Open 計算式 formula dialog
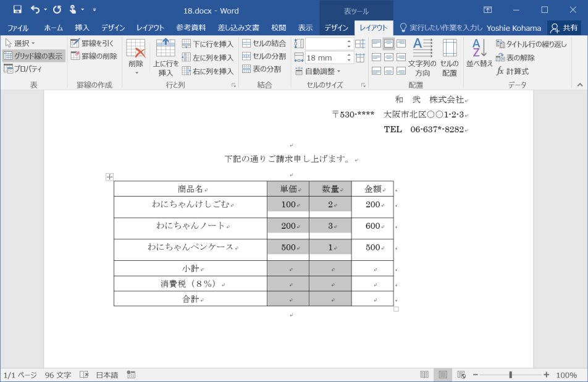588x382 pixels. (512, 71)
